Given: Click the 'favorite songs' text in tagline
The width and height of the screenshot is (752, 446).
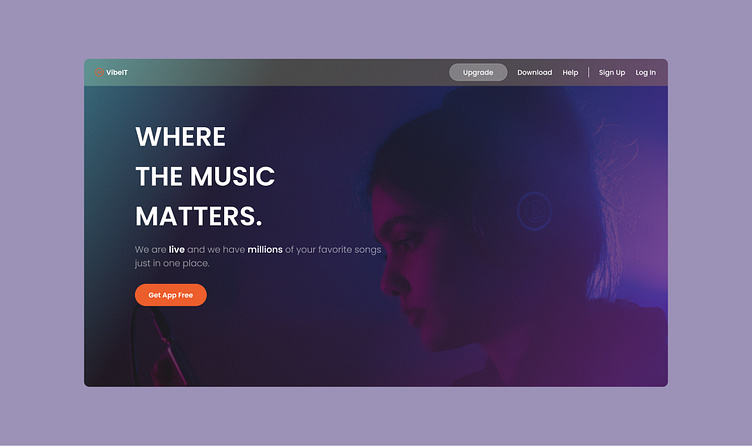Looking at the screenshot, I should (x=350, y=249).
